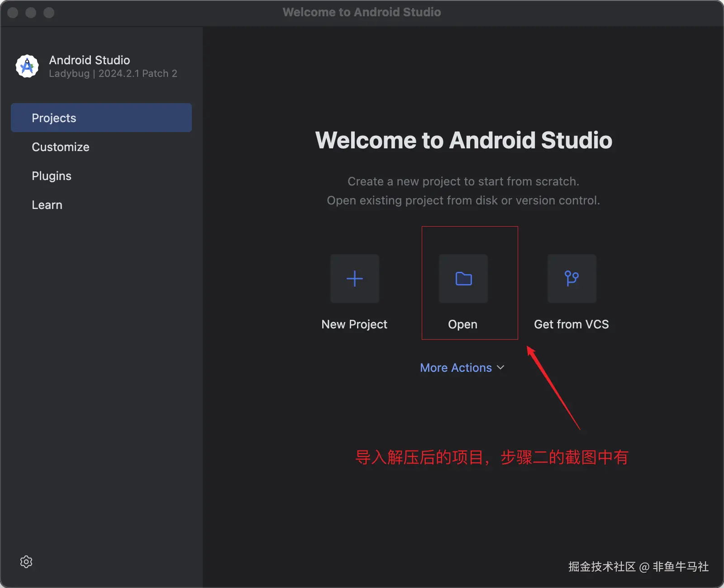The width and height of the screenshot is (724, 588).
Task: Select the Projects tab in sidebar
Action: click(101, 118)
